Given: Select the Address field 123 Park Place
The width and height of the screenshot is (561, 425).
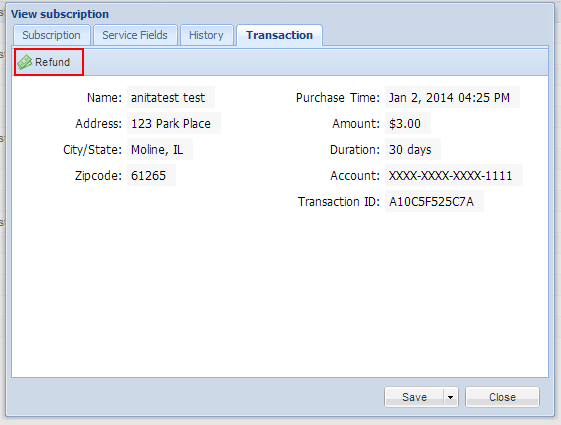Looking at the screenshot, I should pos(174,123).
